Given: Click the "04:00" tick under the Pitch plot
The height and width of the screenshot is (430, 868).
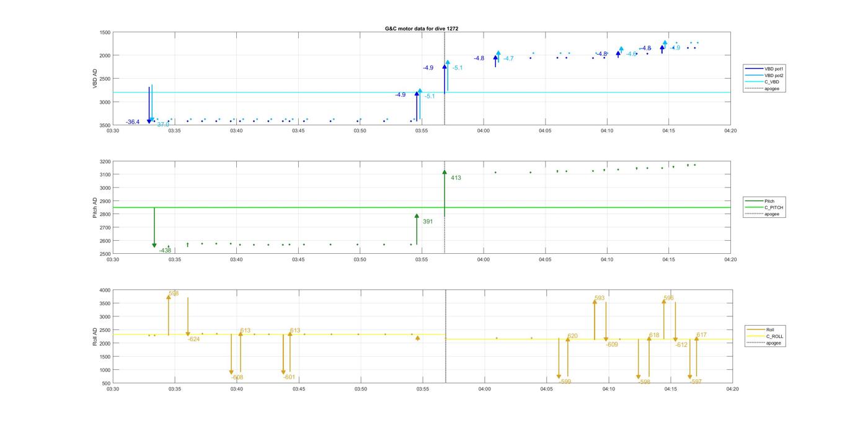Looking at the screenshot, I should (x=484, y=259).
